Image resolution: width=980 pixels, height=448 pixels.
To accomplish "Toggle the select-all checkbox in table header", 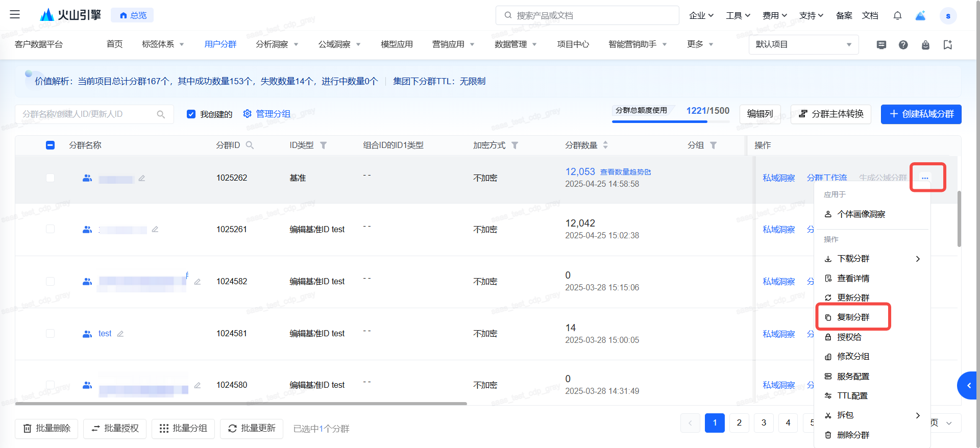I will (x=50, y=145).
